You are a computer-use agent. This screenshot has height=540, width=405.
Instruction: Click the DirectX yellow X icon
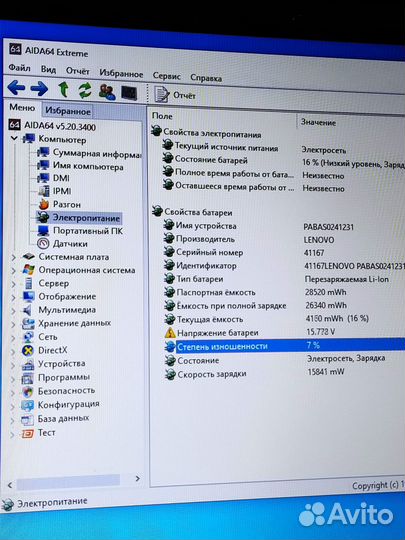tap(28, 351)
